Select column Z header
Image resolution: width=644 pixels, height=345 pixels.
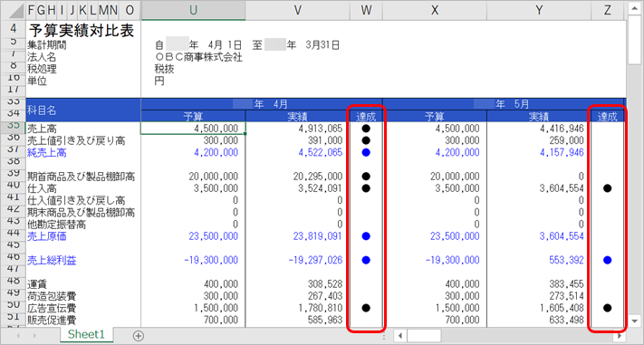(608, 10)
